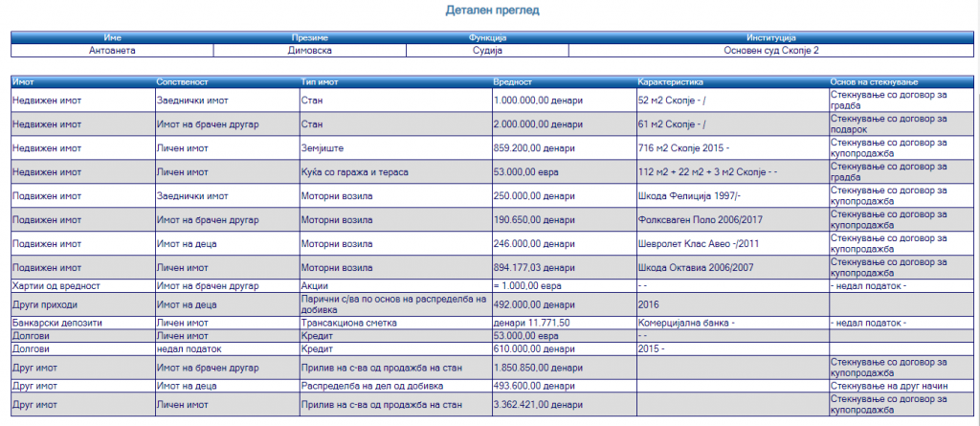This screenshot has width=980, height=426.
Task: Click the name cell 'Антоанета'
Action: pos(112,50)
